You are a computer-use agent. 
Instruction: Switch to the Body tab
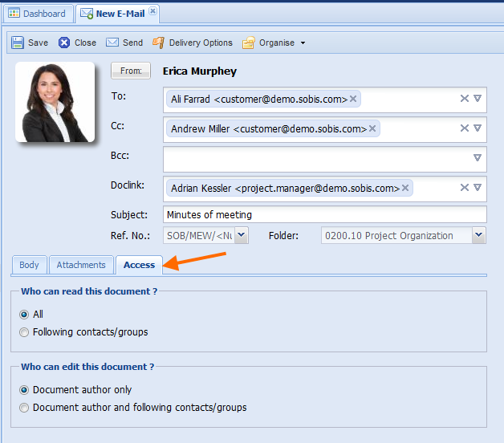point(29,265)
